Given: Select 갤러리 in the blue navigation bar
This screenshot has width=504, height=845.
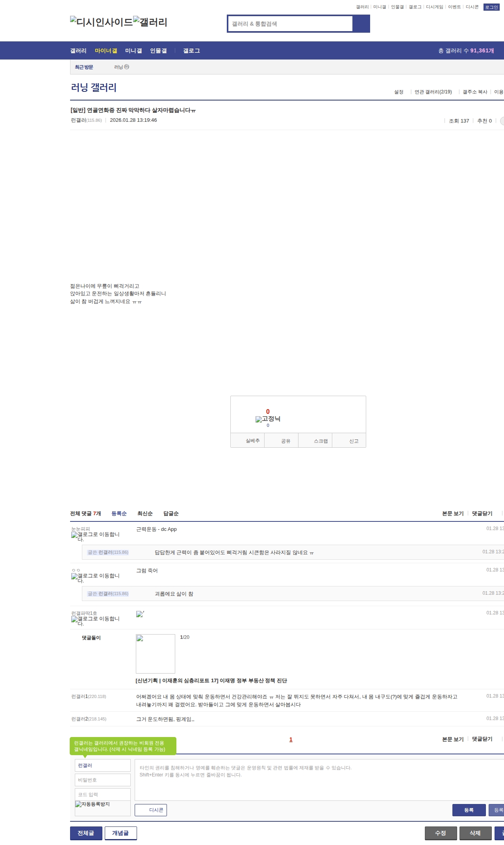Looking at the screenshot, I should click(x=78, y=51).
